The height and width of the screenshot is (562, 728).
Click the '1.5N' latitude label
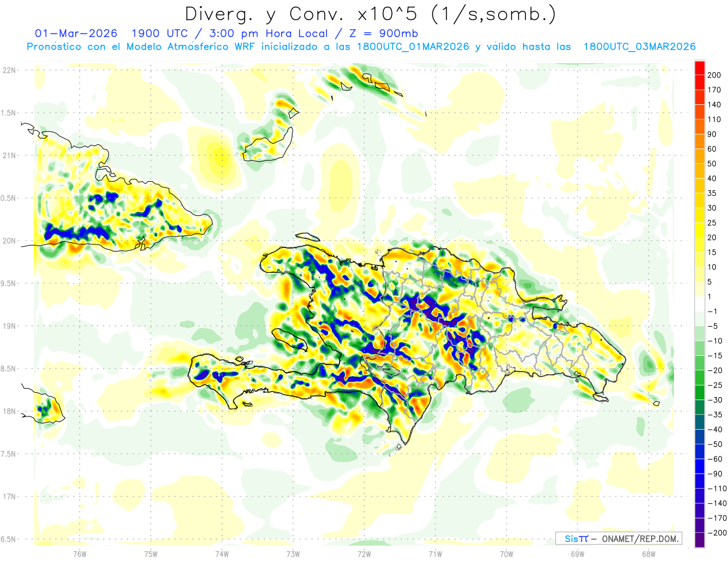(x=8, y=113)
